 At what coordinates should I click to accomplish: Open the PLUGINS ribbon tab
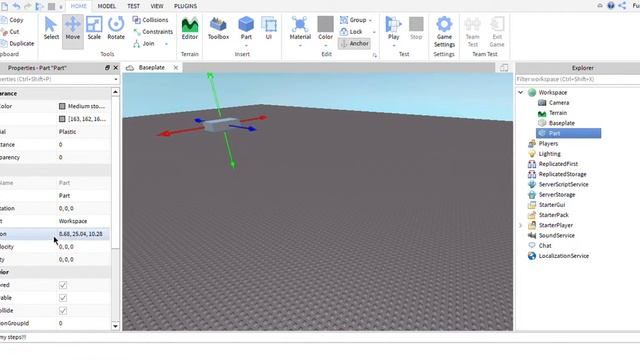185,6
